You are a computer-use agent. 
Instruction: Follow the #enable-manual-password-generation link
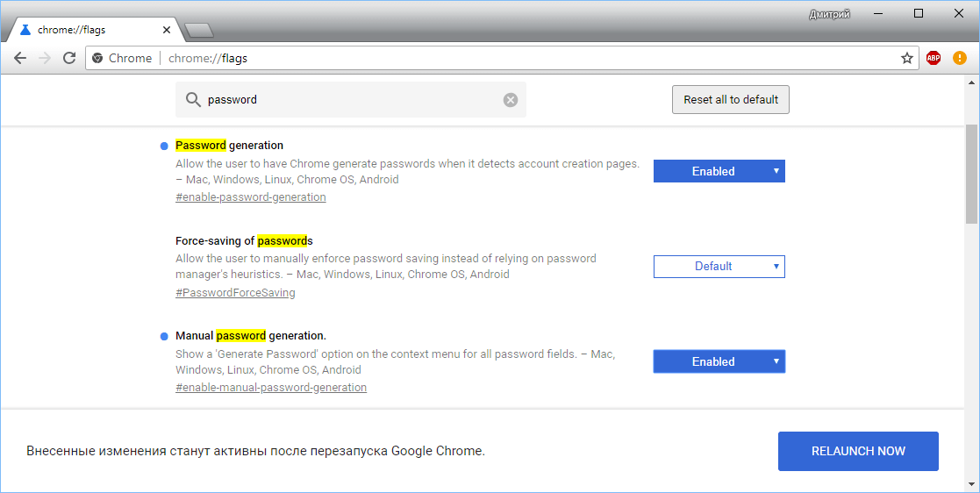pyautogui.click(x=271, y=388)
